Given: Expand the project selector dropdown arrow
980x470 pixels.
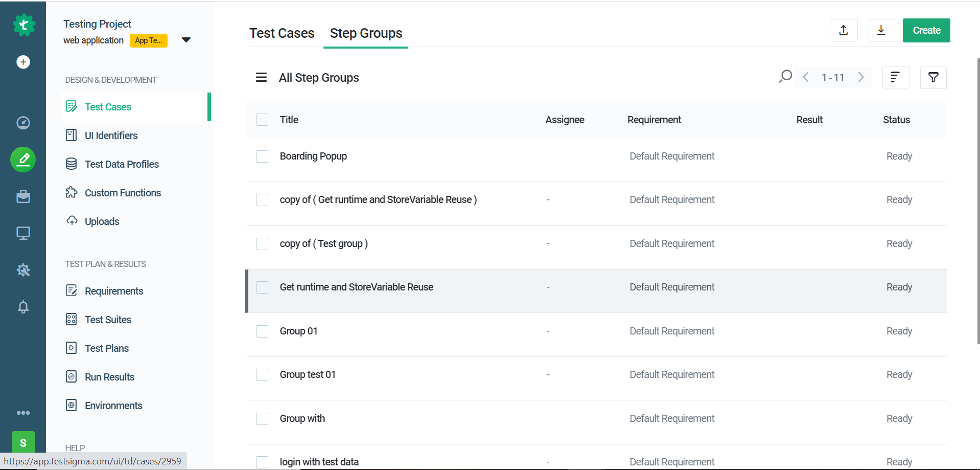Looking at the screenshot, I should pos(186,40).
